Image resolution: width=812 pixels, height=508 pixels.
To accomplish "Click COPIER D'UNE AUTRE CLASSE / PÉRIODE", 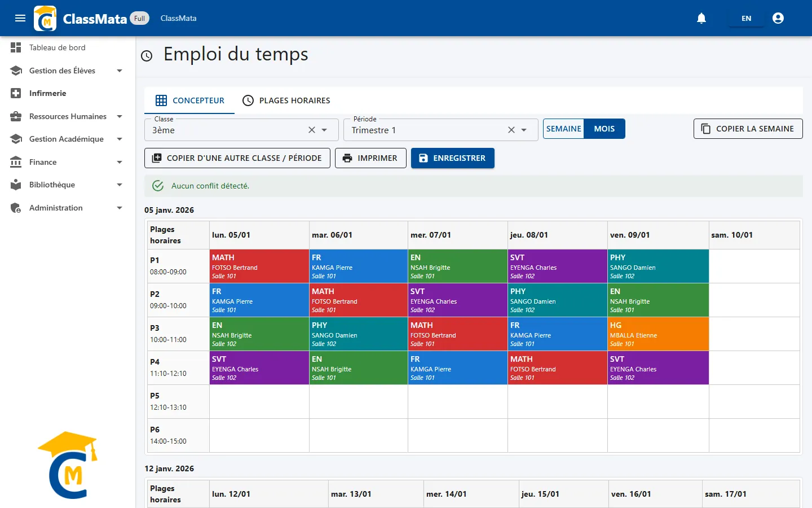I will click(x=237, y=158).
